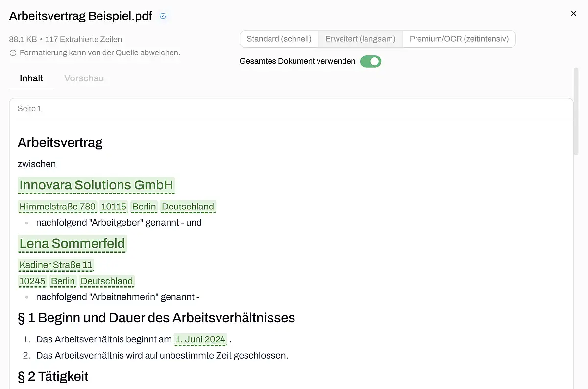The width and height of the screenshot is (588, 389).
Task: Click the highlighted postal code 10115
Action: (114, 207)
